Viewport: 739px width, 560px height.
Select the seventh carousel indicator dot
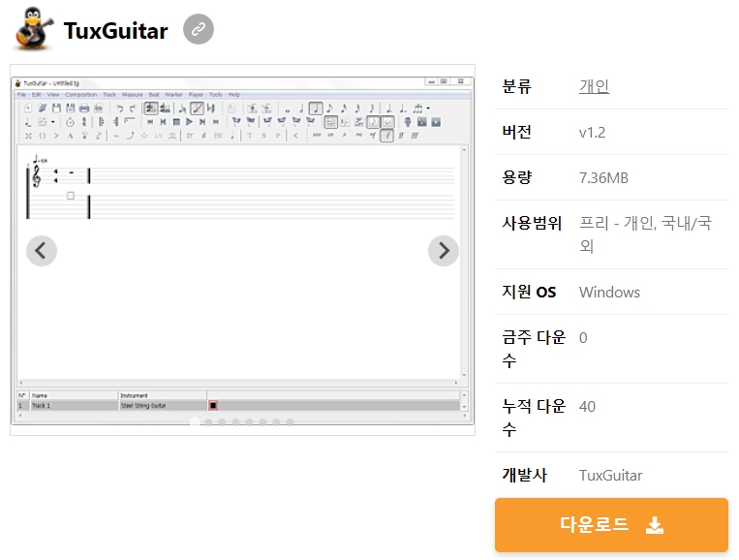click(x=277, y=421)
